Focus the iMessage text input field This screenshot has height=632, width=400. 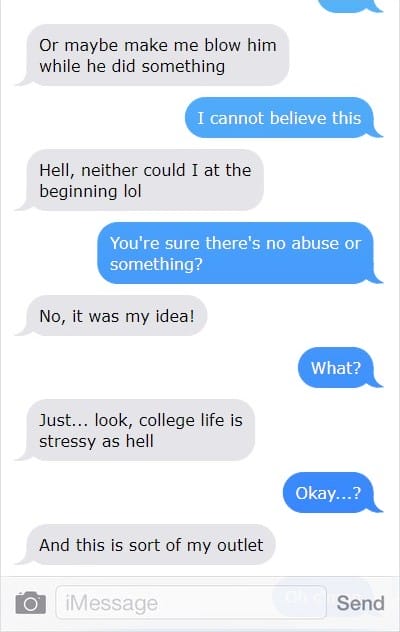(191, 603)
